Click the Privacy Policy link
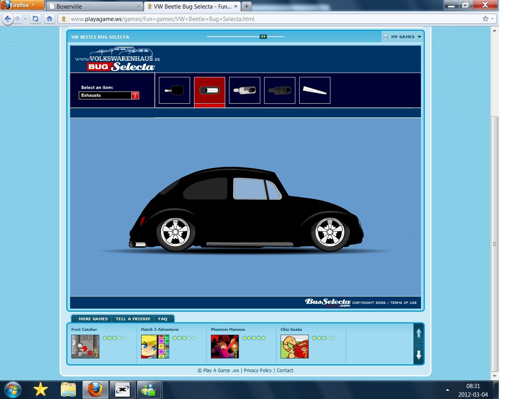This screenshot has height=399, width=532. click(258, 371)
